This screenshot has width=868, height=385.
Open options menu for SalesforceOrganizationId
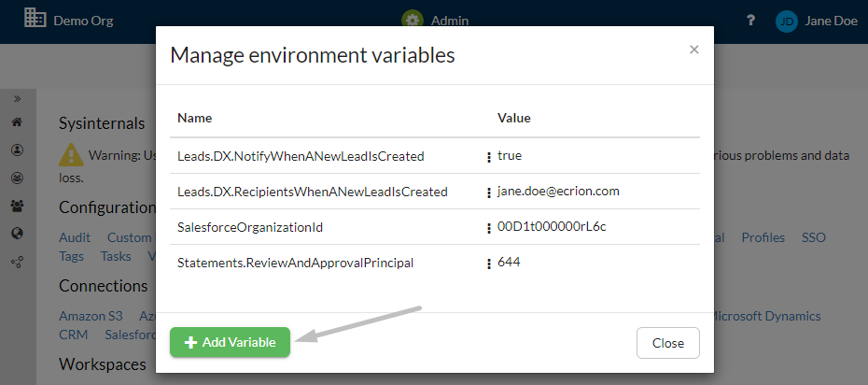tap(489, 228)
